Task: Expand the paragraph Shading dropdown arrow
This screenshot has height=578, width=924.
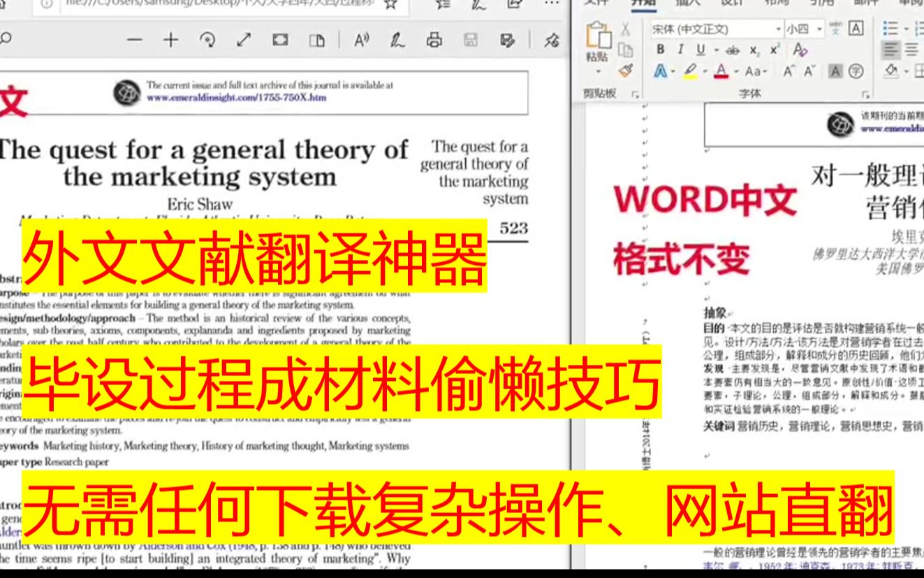Action: (x=905, y=71)
